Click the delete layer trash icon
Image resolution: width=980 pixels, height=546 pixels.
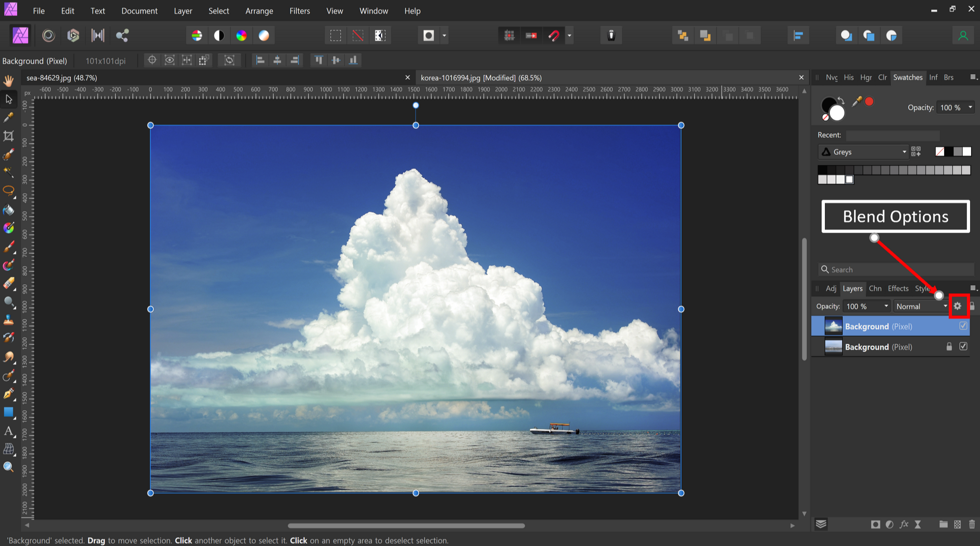[x=972, y=524]
